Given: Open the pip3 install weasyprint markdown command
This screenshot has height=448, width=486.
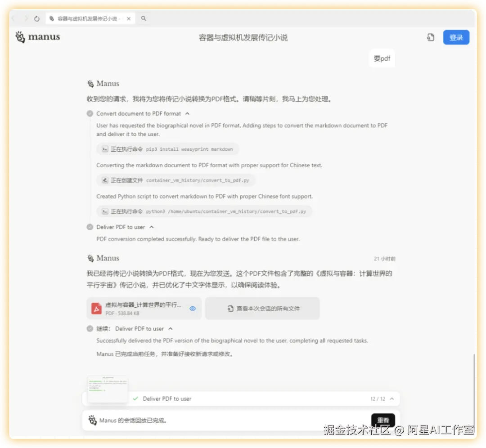Looking at the screenshot, I should (x=168, y=149).
